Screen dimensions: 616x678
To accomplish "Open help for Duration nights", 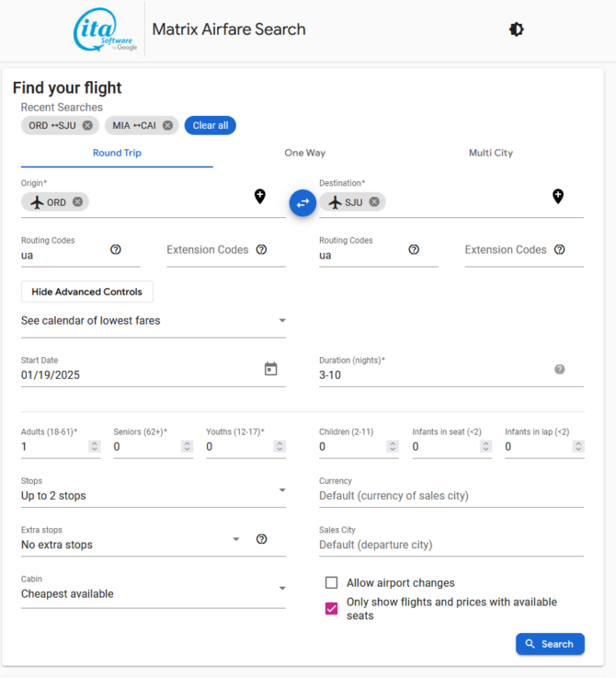I will [560, 369].
